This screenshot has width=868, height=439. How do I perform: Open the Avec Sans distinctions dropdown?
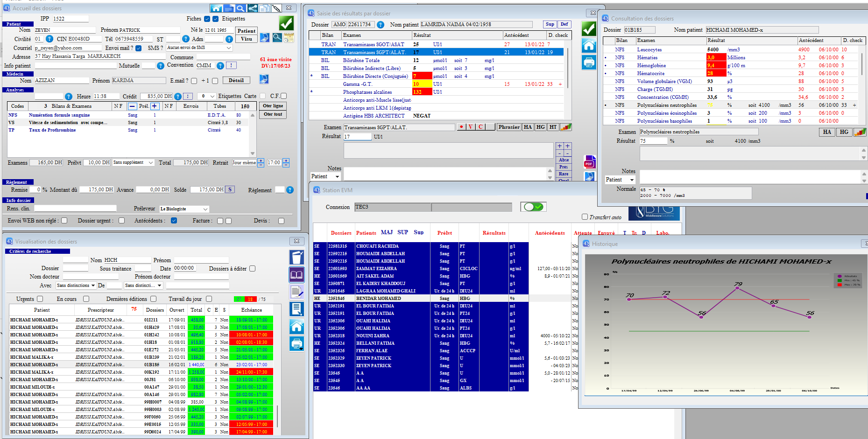[93, 286]
